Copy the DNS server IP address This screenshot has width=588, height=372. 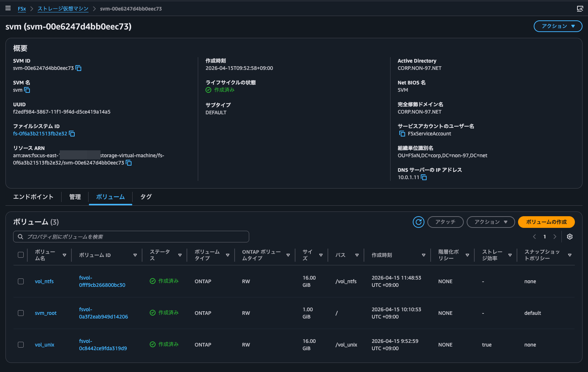424,177
